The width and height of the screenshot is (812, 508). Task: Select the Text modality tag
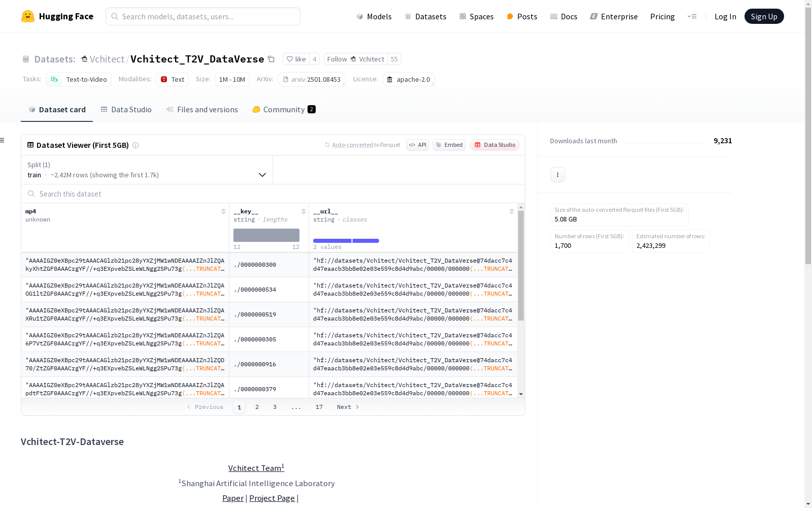pos(173,79)
